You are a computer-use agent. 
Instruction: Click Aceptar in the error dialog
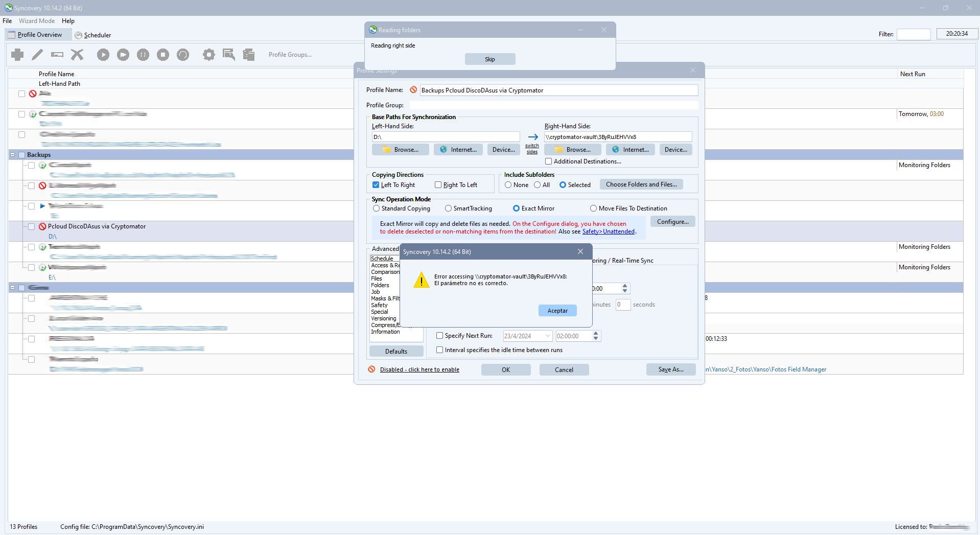coord(557,311)
